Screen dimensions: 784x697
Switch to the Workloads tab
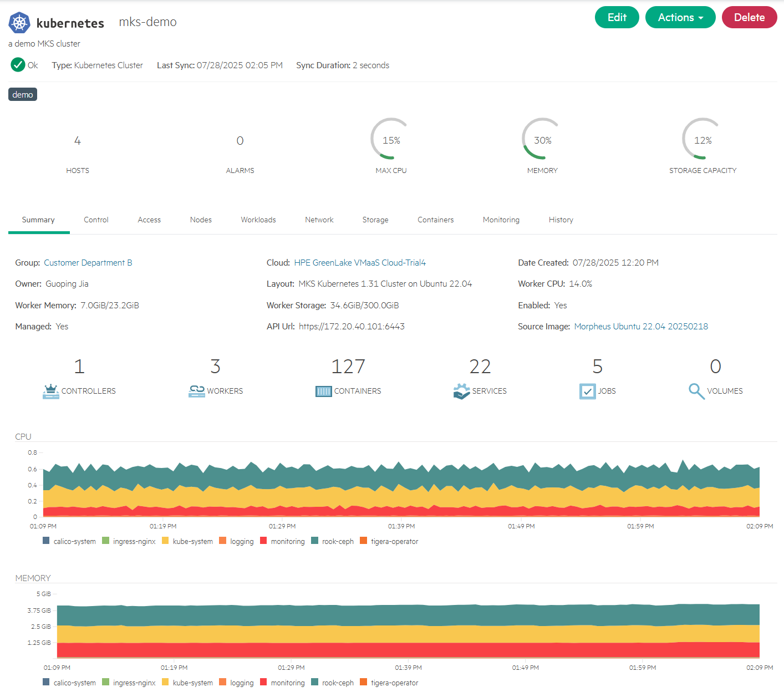[x=258, y=220]
